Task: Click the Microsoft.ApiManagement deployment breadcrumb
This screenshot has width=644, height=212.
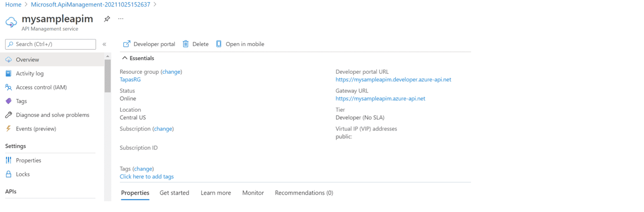Action: click(x=90, y=5)
